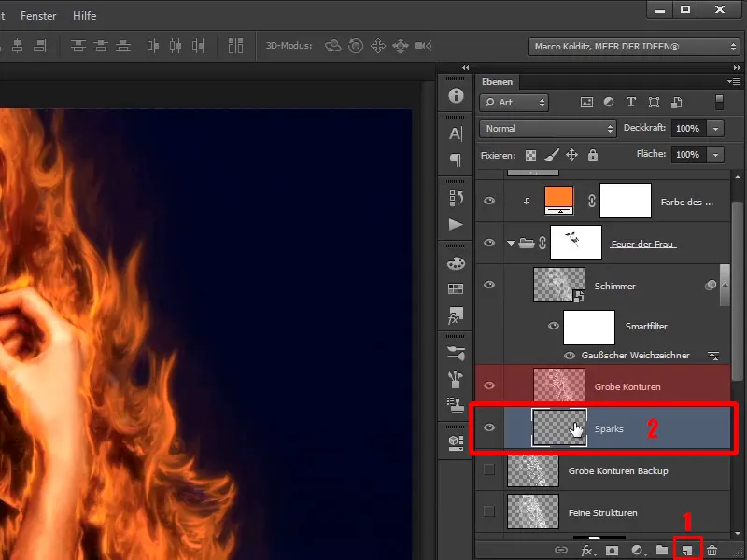Open the Swatches grid panel icon
The width and height of the screenshot is (747, 560).
pyautogui.click(x=456, y=288)
